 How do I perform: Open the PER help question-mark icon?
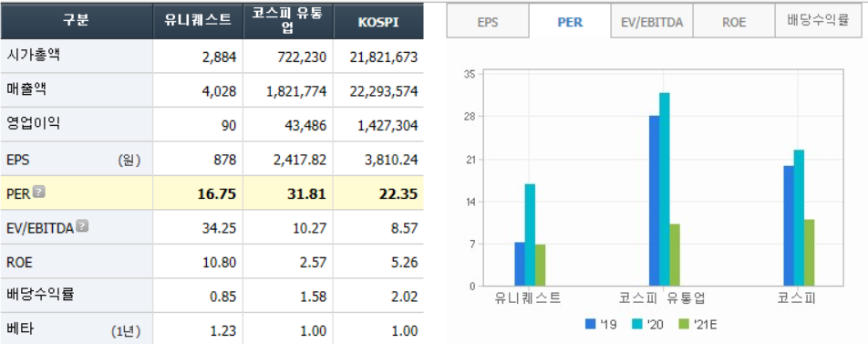[38, 193]
